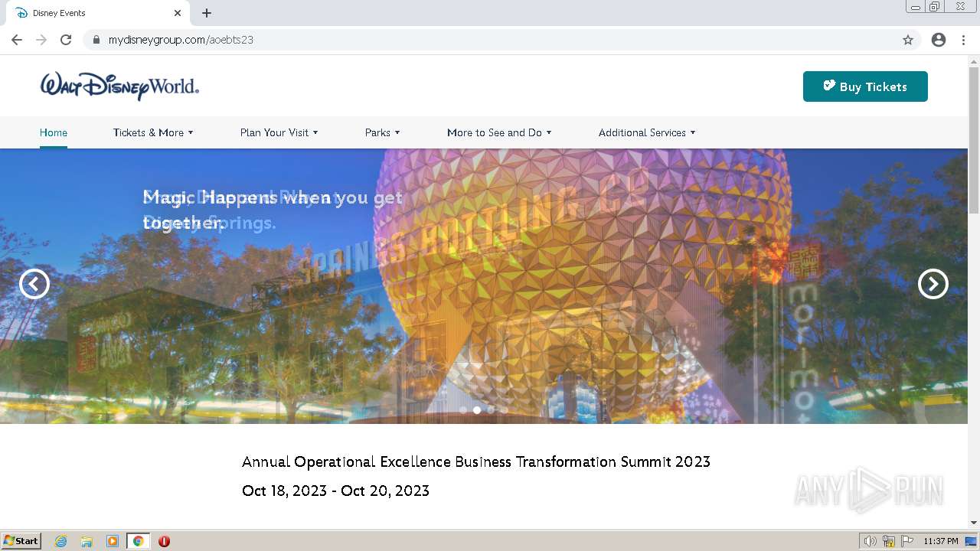Launch Internet Explorer from taskbar

pos(61,541)
